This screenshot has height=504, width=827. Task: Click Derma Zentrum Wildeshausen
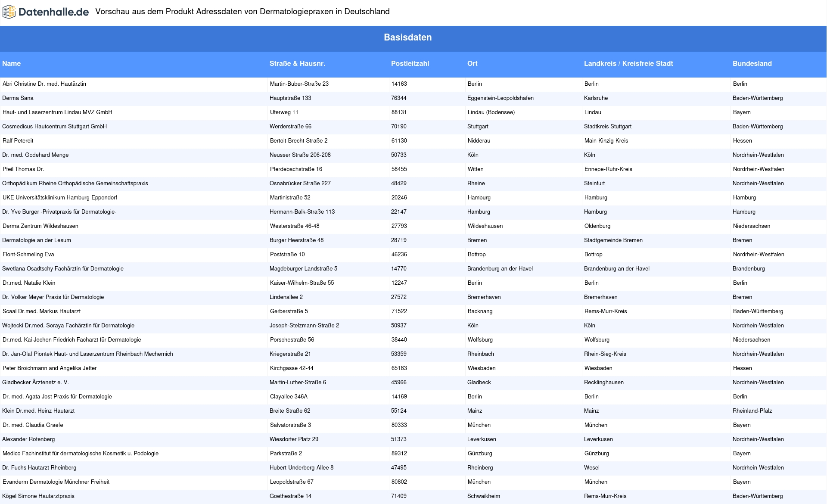[40, 226]
